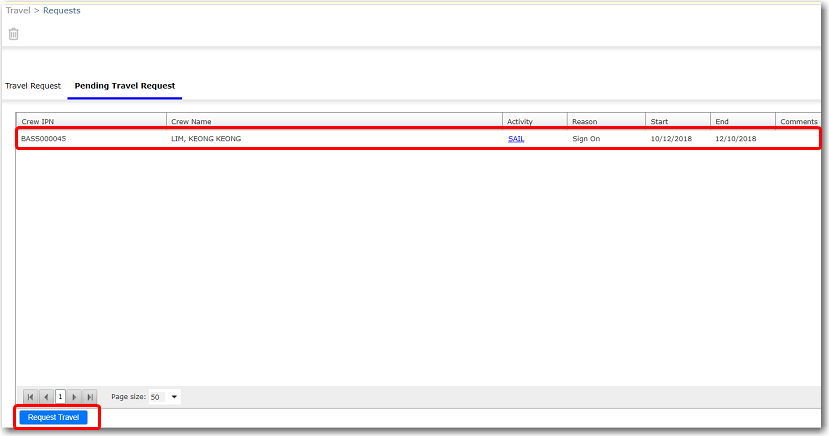829x436 pixels.
Task: Go to next page of results
Action: point(75,397)
